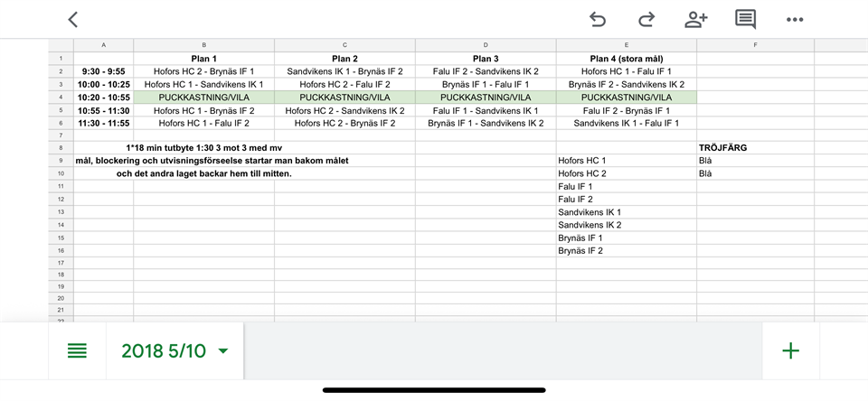Tap the back arrow icon

tap(73, 19)
